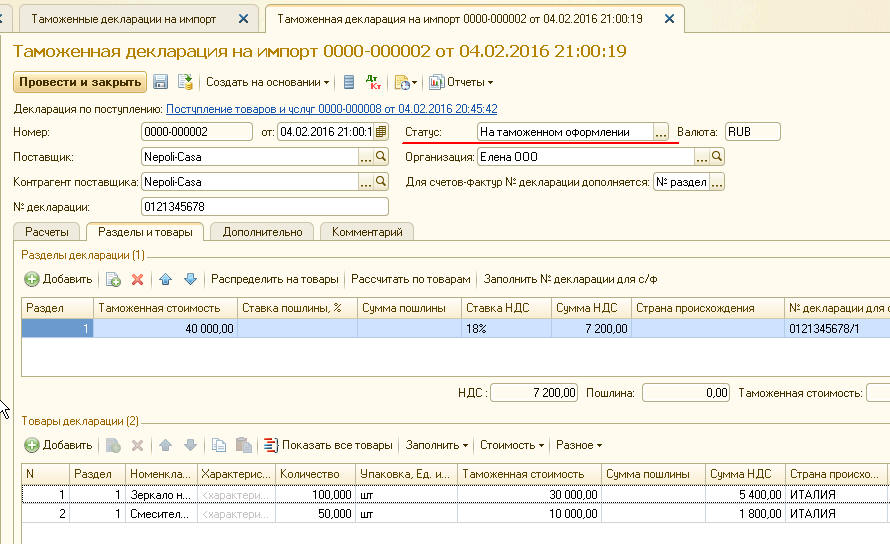Click the № декларации field 0121345678

265,207
